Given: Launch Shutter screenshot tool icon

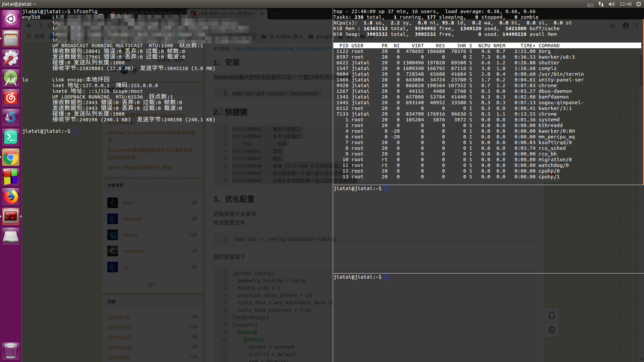Looking at the screenshot, I should (x=11, y=118).
